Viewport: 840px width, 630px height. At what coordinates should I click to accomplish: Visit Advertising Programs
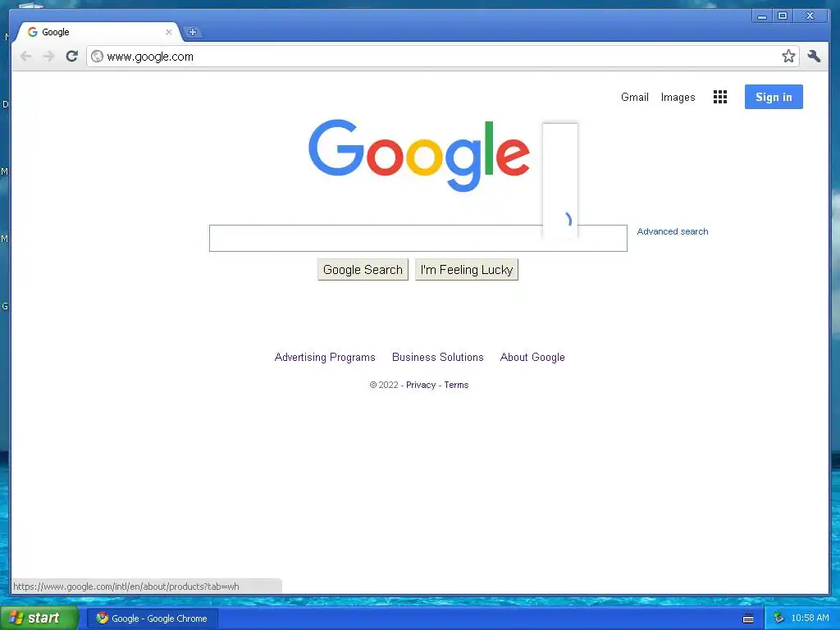(325, 358)
